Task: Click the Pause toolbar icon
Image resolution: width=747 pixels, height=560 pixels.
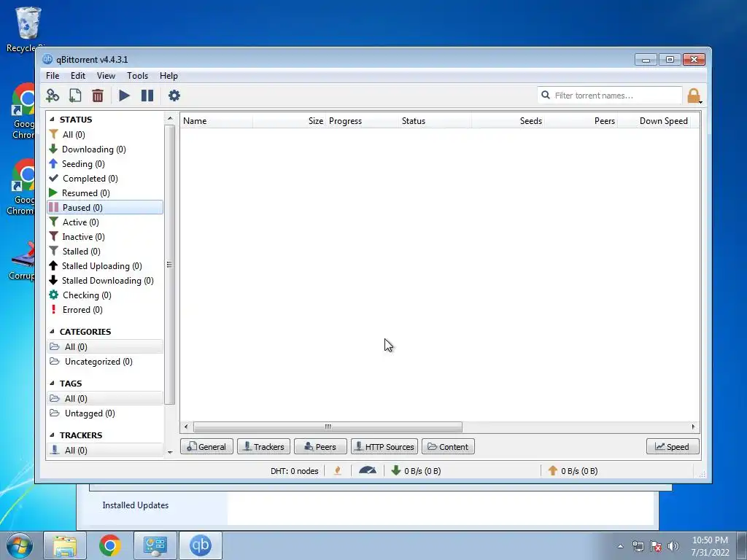Action: [x=147, y=96]
